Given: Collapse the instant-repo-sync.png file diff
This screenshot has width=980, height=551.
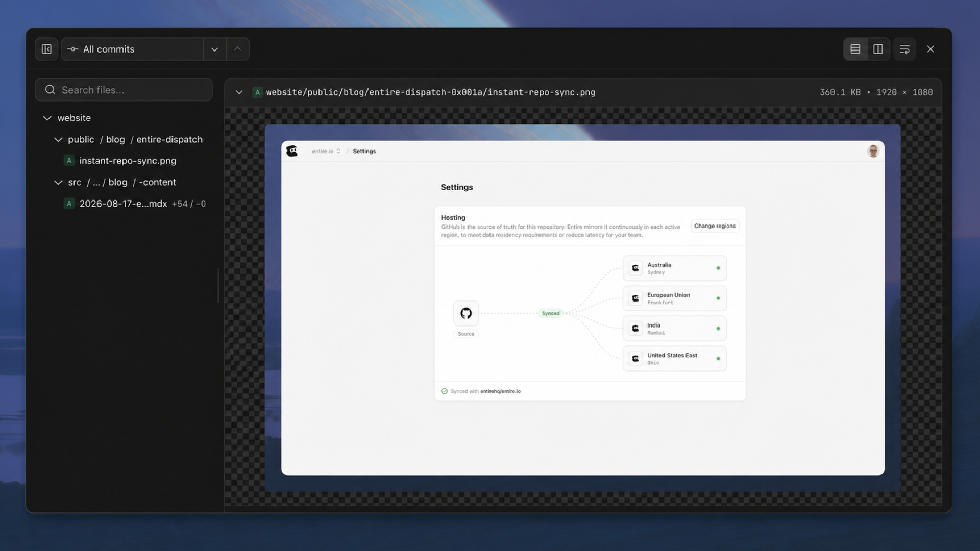Looking at the screenshot, I should pos(239,92).
